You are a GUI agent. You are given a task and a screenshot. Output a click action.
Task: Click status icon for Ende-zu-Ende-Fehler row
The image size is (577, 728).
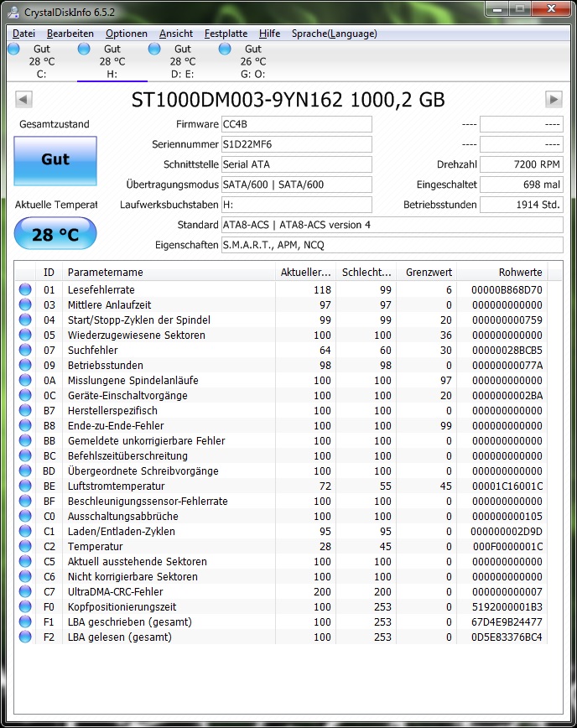tap(25, 425)
